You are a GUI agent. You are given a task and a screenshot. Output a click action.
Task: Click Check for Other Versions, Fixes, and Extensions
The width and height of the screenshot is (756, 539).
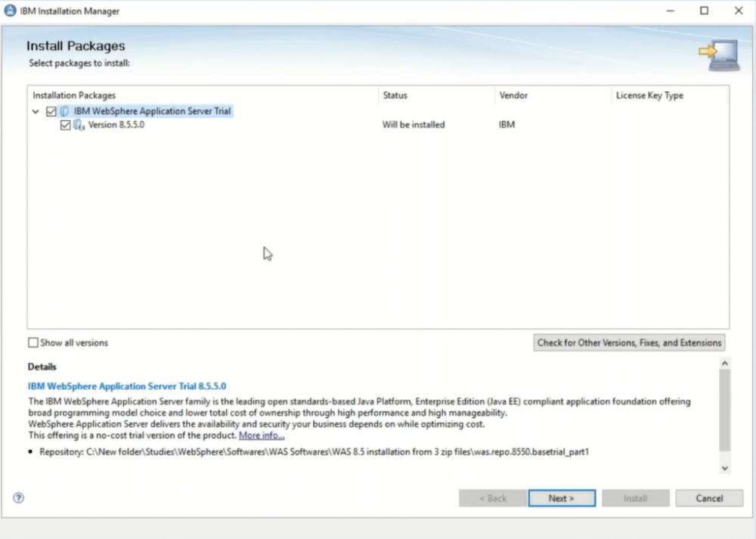[628, 342]
